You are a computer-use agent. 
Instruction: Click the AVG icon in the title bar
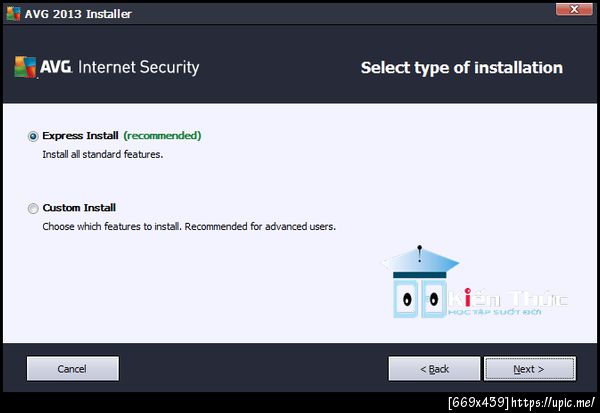(13, 13)
